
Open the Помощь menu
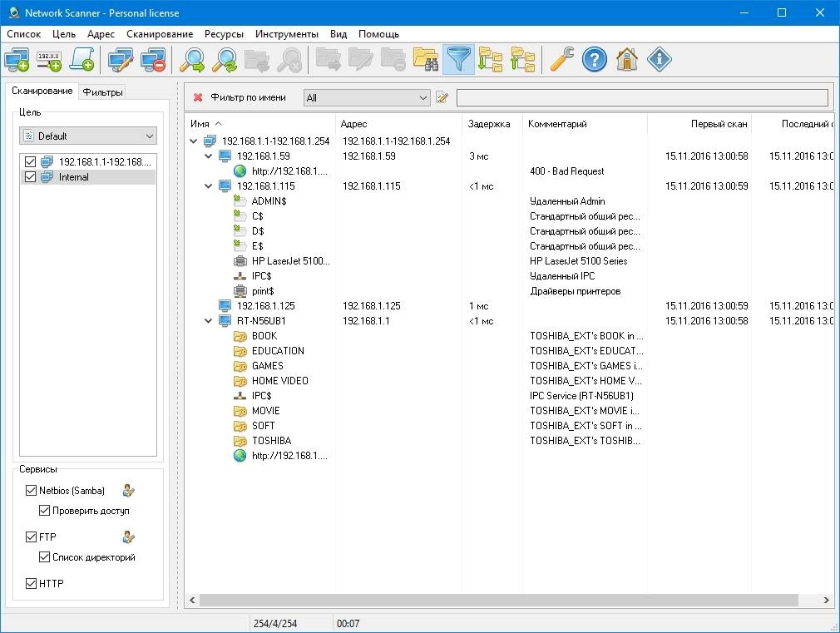coord(378,34)
